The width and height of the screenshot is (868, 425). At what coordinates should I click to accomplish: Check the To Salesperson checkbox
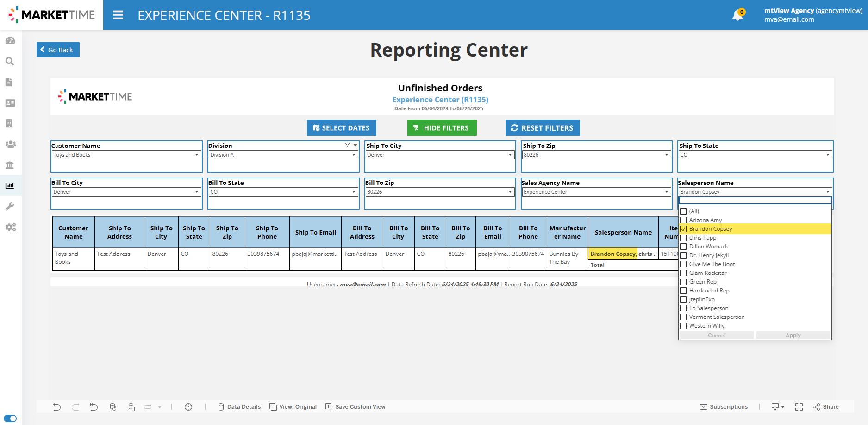coord(683,308)
